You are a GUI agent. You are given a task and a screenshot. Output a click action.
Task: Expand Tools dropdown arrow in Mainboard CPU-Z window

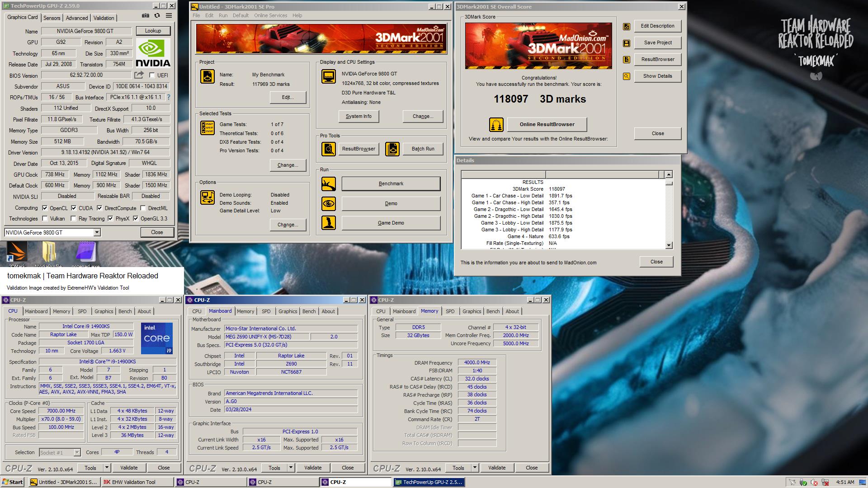pos(291,468)
